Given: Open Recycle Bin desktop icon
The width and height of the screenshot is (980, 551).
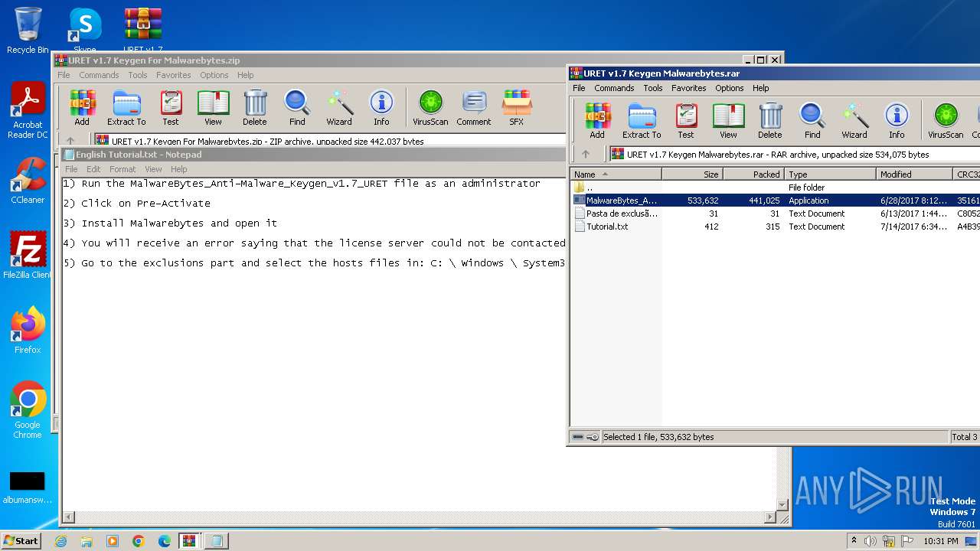Looking at the screenshot, I should (x=28, y=31).
